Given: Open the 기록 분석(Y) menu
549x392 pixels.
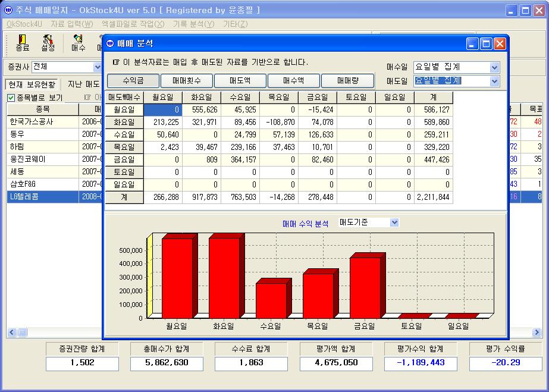Looking at the screenshot, I should tap(193, 24).
